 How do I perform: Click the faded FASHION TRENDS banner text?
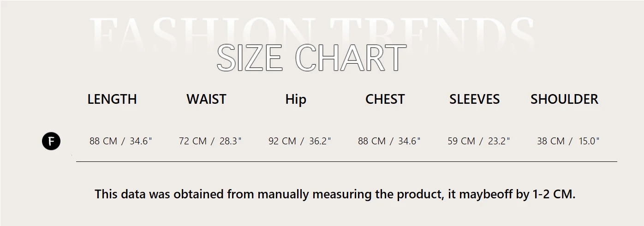(311, 30)
